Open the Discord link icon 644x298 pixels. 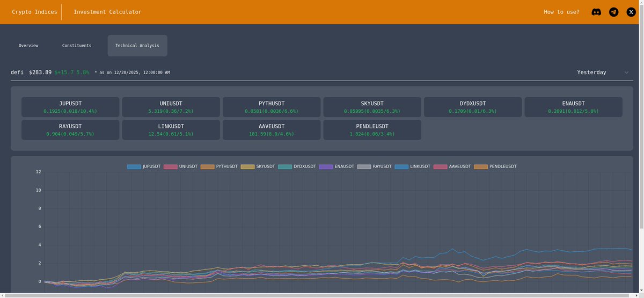pyautogui.click(x=596, y=12)
